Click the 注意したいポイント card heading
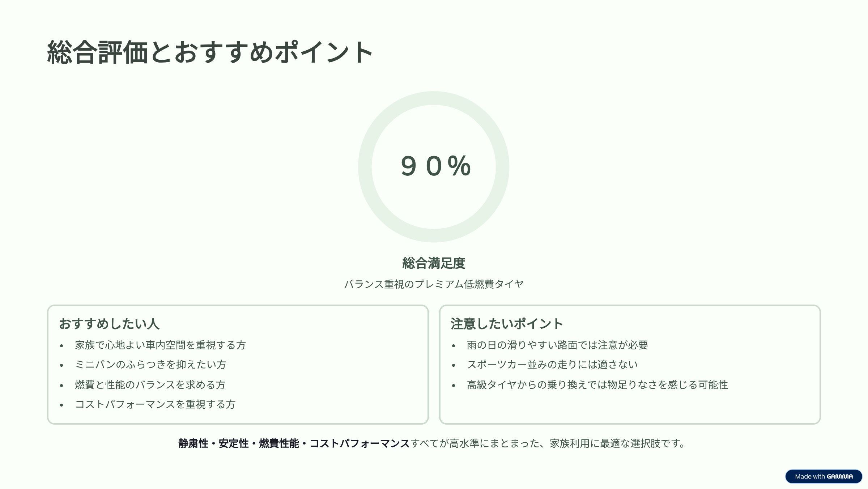This screenshot has height=489, width=868. click(507, 324)
